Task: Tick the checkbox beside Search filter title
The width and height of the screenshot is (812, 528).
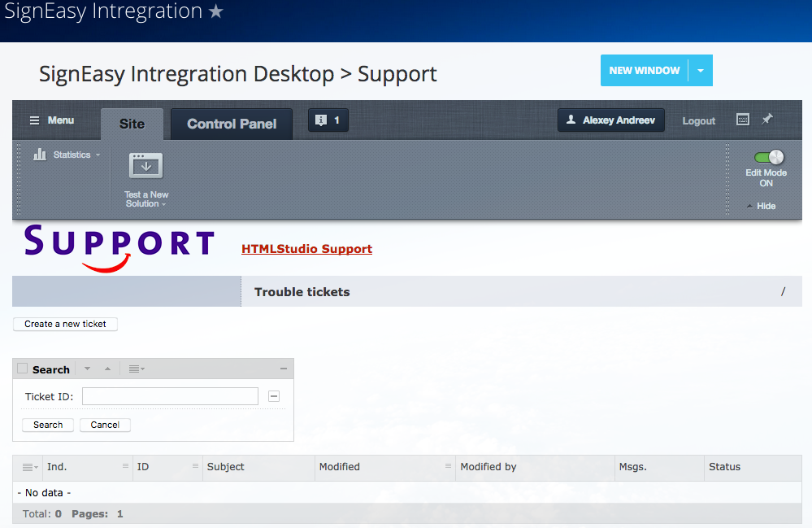Action: tap(22, 369)
